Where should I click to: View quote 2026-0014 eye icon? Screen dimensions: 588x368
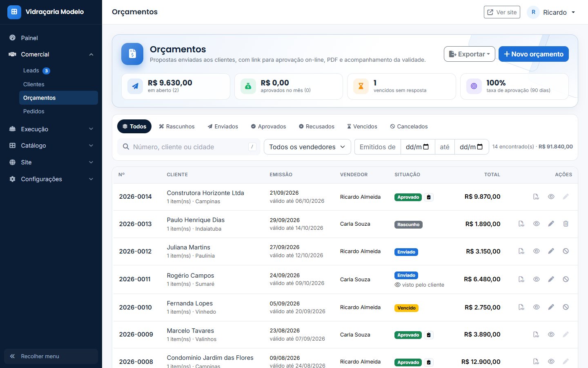pyautogui.click(x=551, y=197)
